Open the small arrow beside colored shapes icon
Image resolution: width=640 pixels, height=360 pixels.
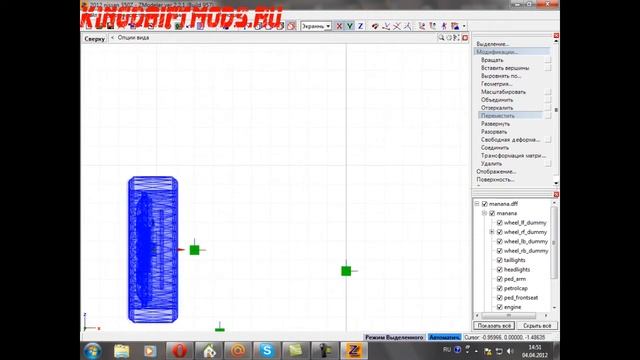464,26
